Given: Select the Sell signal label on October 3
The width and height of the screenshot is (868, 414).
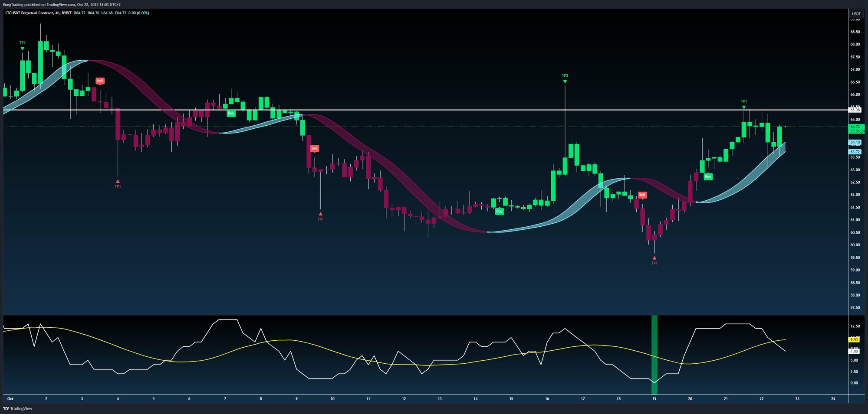Looking at the screenshot, I should tap(100, 81).
